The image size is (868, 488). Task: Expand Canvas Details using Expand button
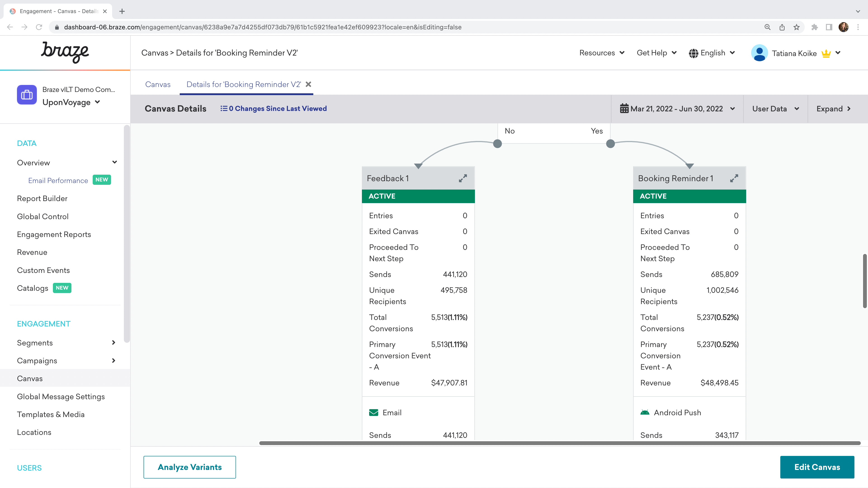835,108
